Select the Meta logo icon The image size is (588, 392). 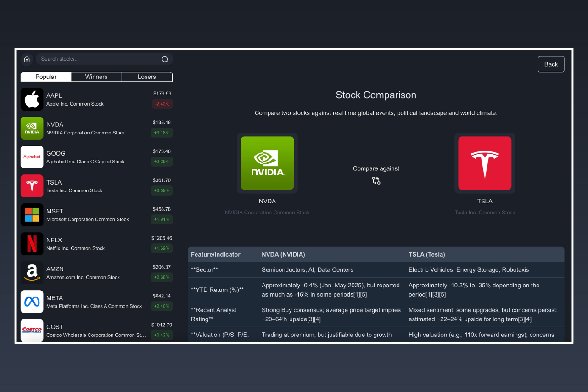(x=32, y=302)
